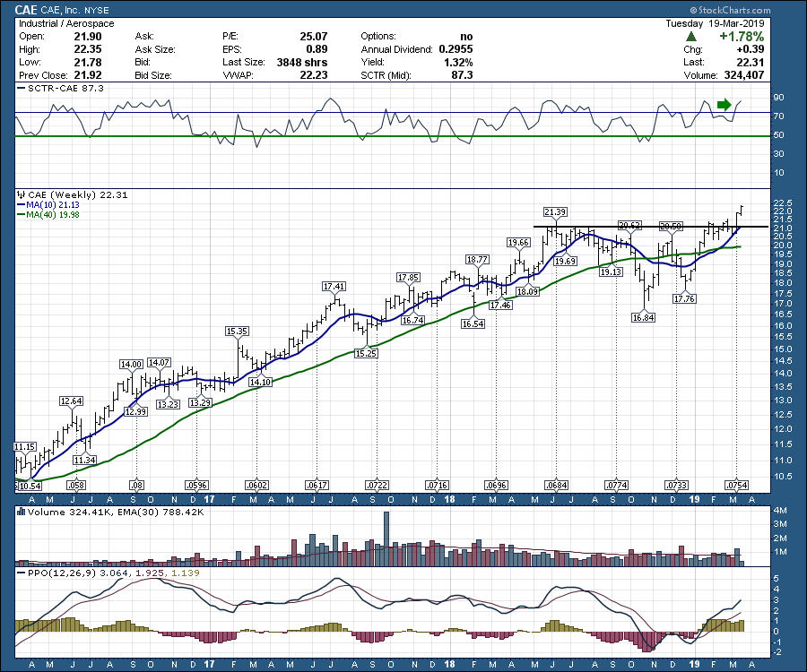Screen dimensions: 807x672
Task: Click the 16.84 low price label
Action: (x=643, y=318)
